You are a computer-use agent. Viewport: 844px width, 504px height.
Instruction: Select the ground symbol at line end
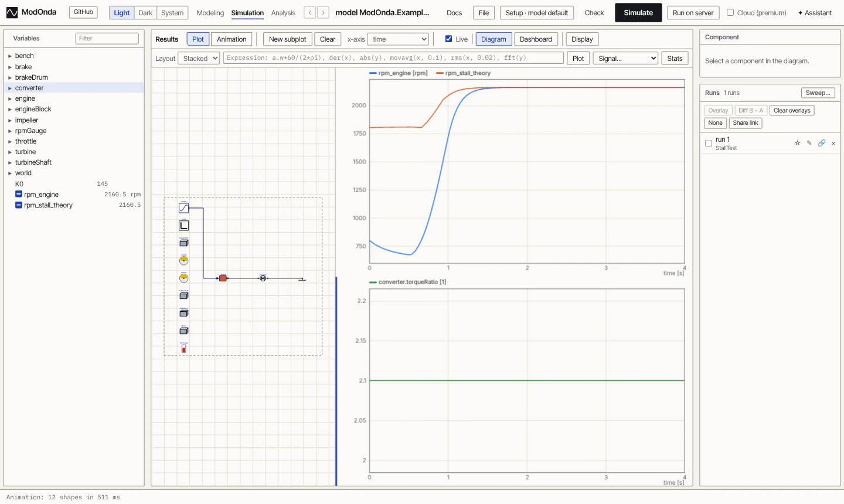302,280
